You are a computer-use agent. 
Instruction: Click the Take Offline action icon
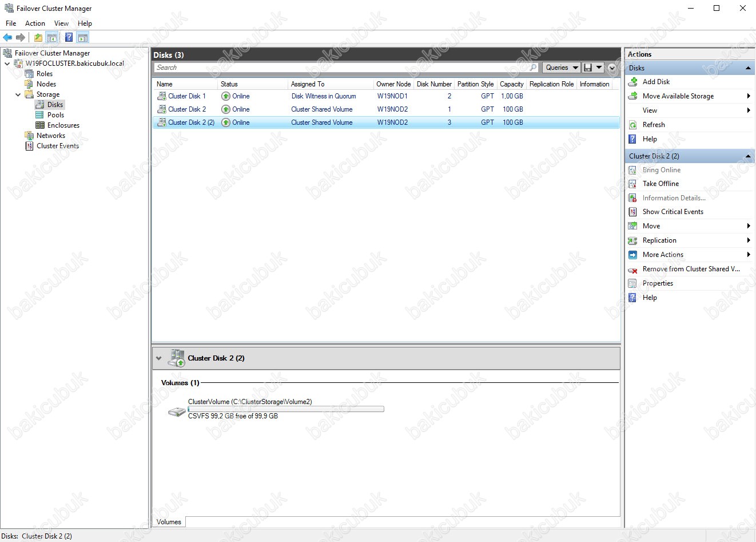[632, 184]
